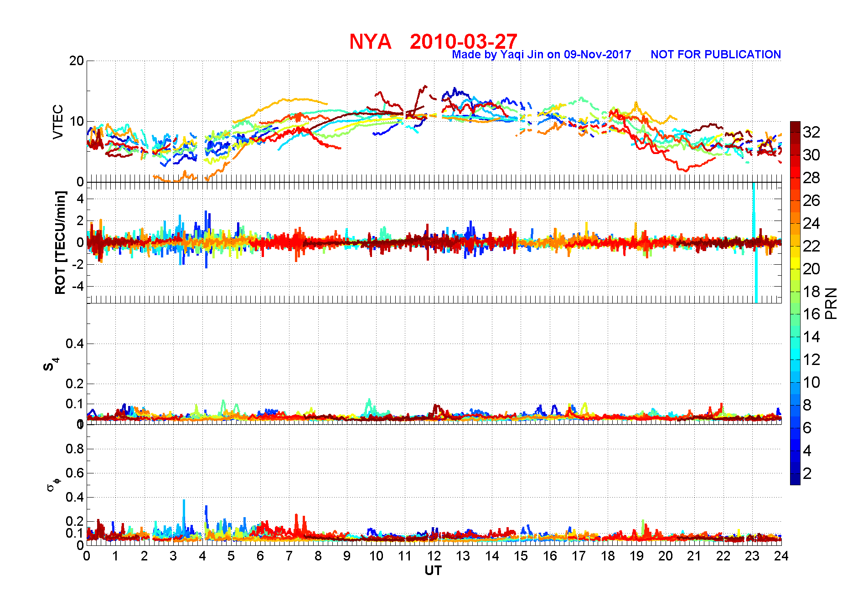Click the dark blue bottom of the colorbar
The height and width of the screenshot is (606, 868).
coord(795,479)
